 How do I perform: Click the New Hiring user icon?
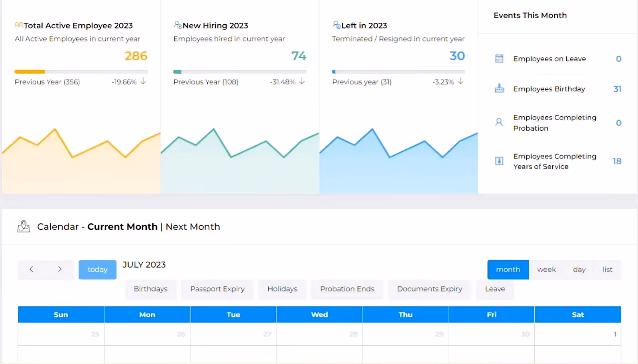coord(178,25)
